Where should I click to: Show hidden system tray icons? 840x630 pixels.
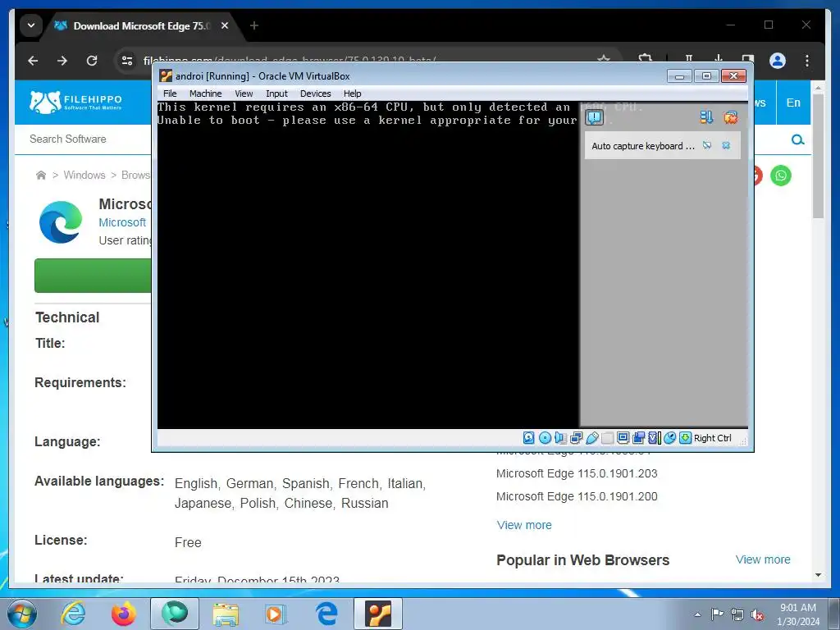(x=697, y=614)
